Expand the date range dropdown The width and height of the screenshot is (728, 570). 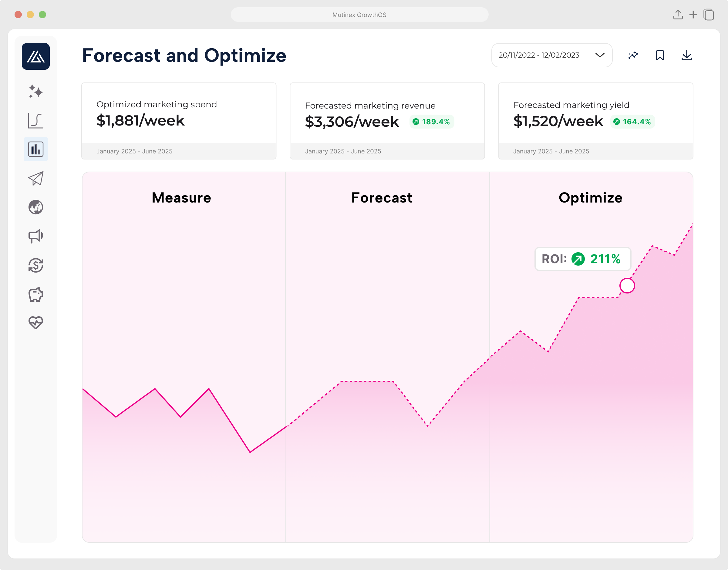(x=551, y=55)
